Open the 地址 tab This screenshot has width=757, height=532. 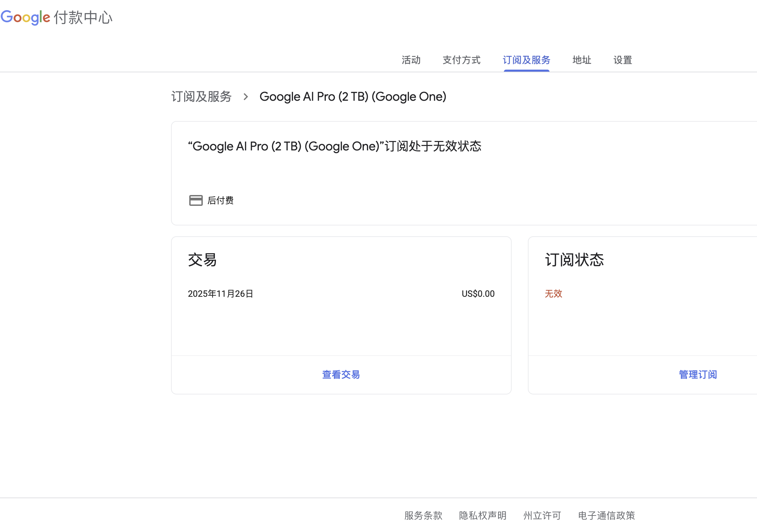pos(582,60)
